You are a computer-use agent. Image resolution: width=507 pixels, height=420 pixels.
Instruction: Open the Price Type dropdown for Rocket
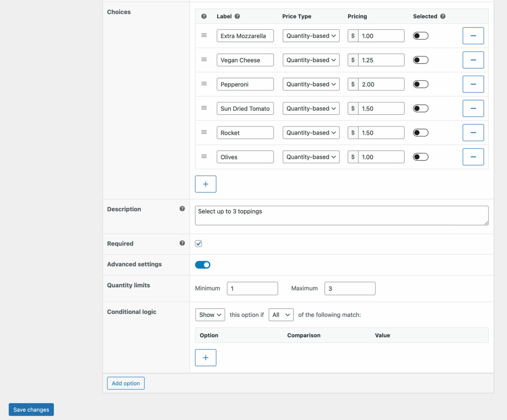[x=311, y=132]
